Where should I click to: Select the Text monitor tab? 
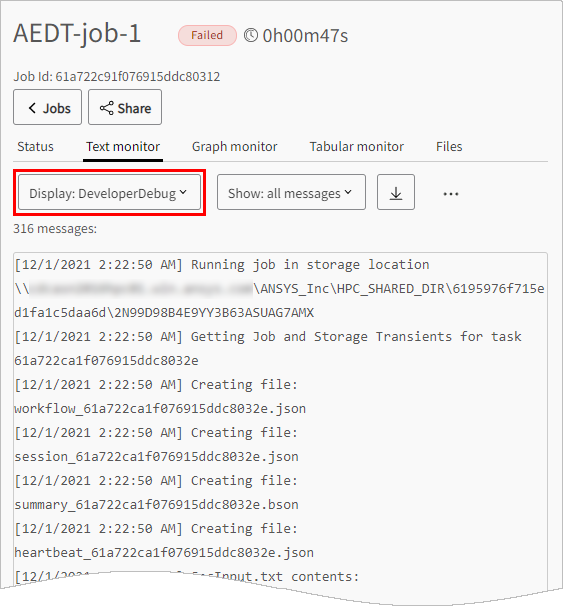123,147
